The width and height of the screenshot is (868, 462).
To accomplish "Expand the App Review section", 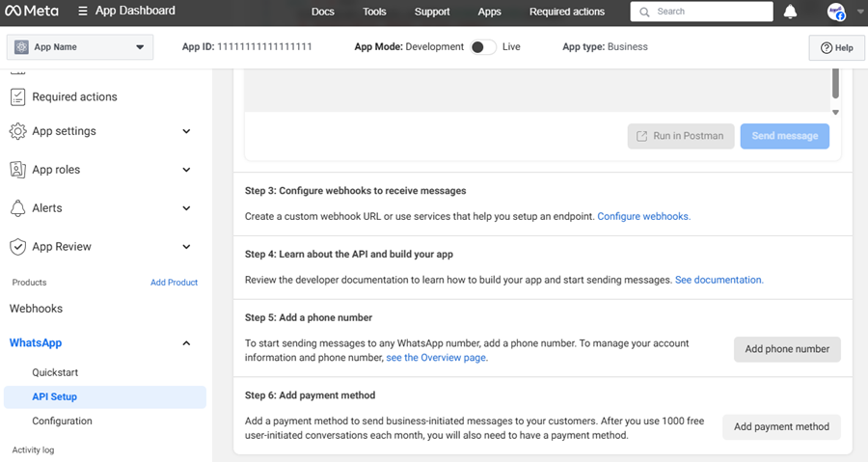I will click(x=186, y=247).
